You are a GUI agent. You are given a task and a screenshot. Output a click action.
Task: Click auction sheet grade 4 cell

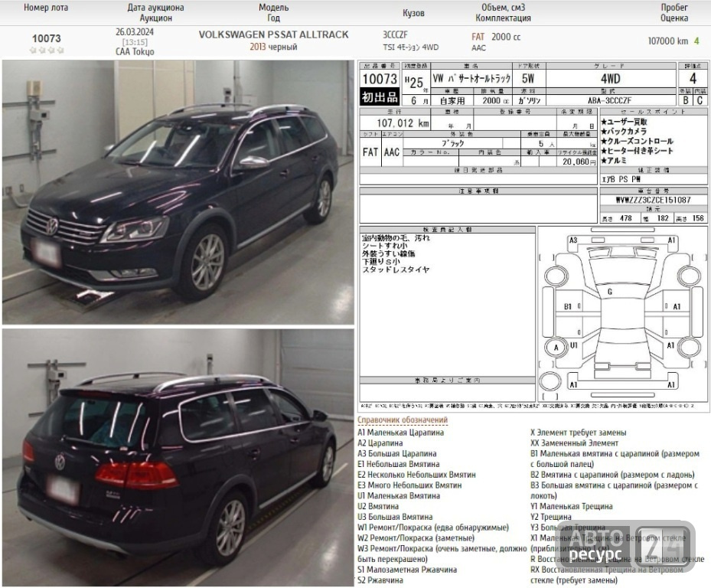click(x=693, y=79)
